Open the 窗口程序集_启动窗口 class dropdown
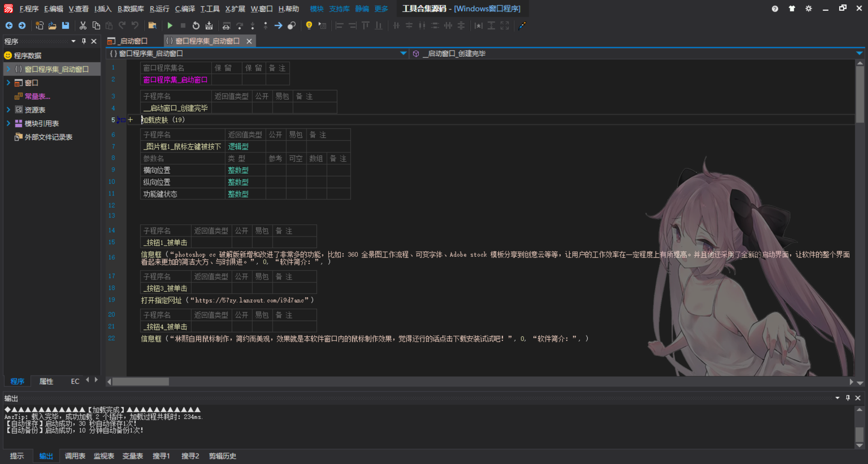This screenshot has height=464, width=868. click(403, 53)
